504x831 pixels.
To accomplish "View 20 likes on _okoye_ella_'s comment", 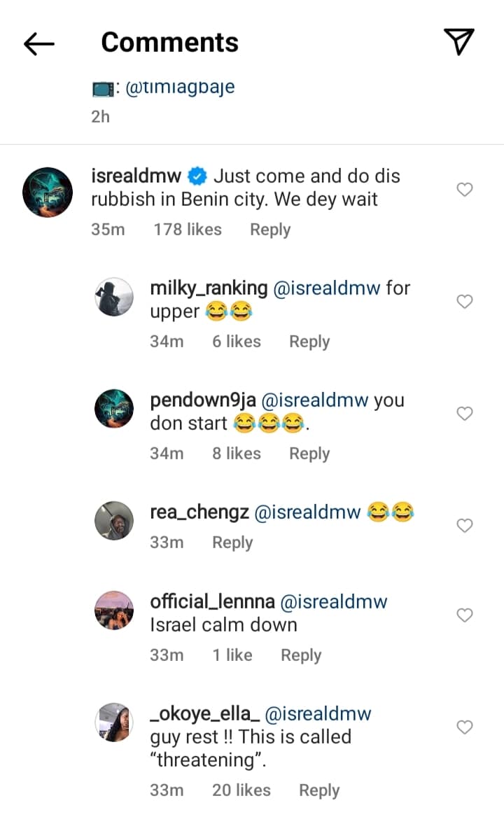I will point(241,790).
